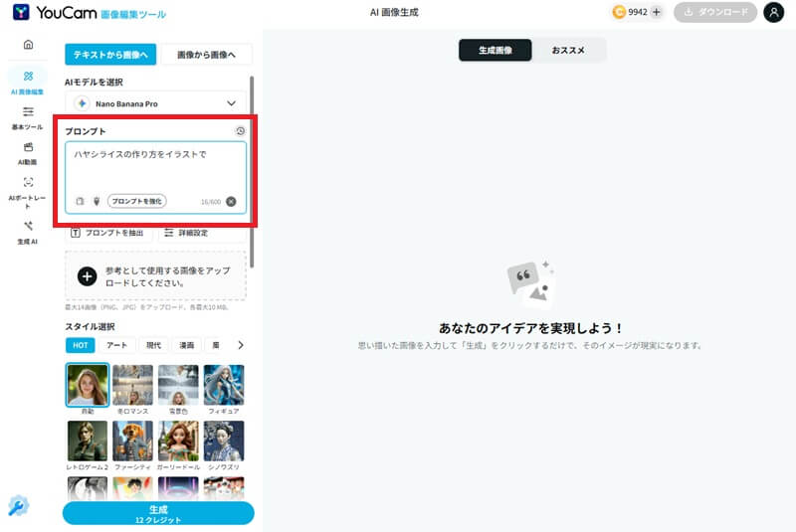Click the lightbulb idea icon in prompt box
This screenshot has height=532, width=796.
tap(97, 201)
